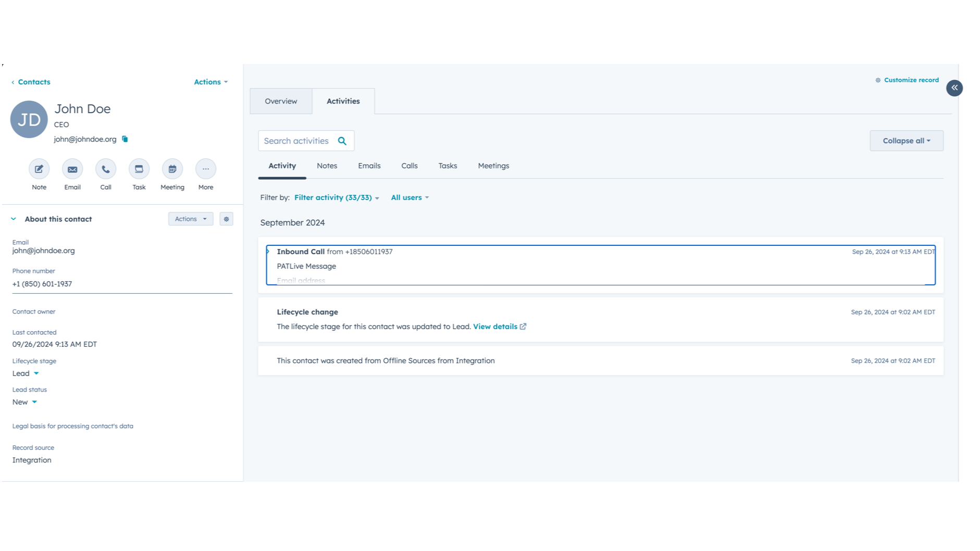The width and height of the screenshot is (980, 551).
Task: Copy email address using the copy icon
Action: click(125, 139)
